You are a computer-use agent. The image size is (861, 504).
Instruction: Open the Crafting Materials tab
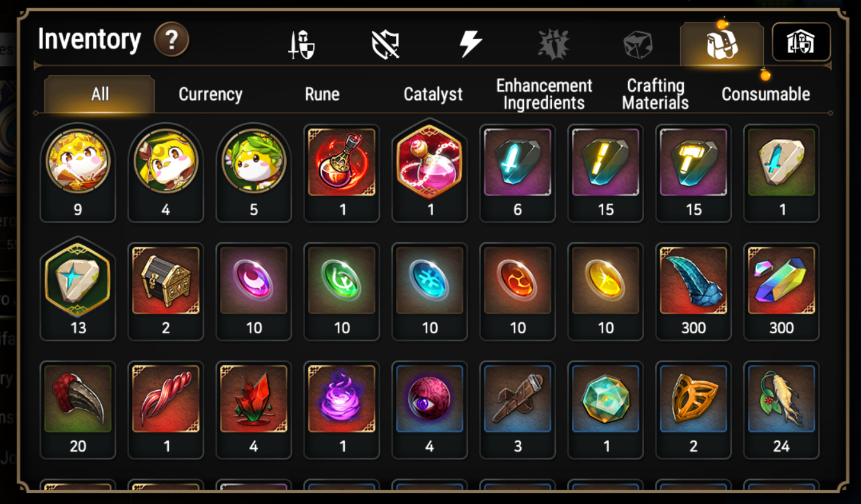coord(655,95)
